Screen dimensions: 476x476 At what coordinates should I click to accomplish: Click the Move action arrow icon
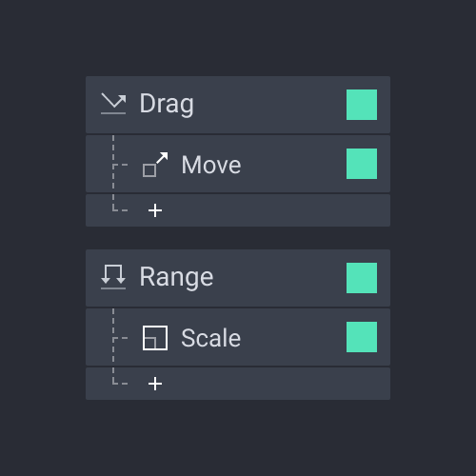coord(155,165)
